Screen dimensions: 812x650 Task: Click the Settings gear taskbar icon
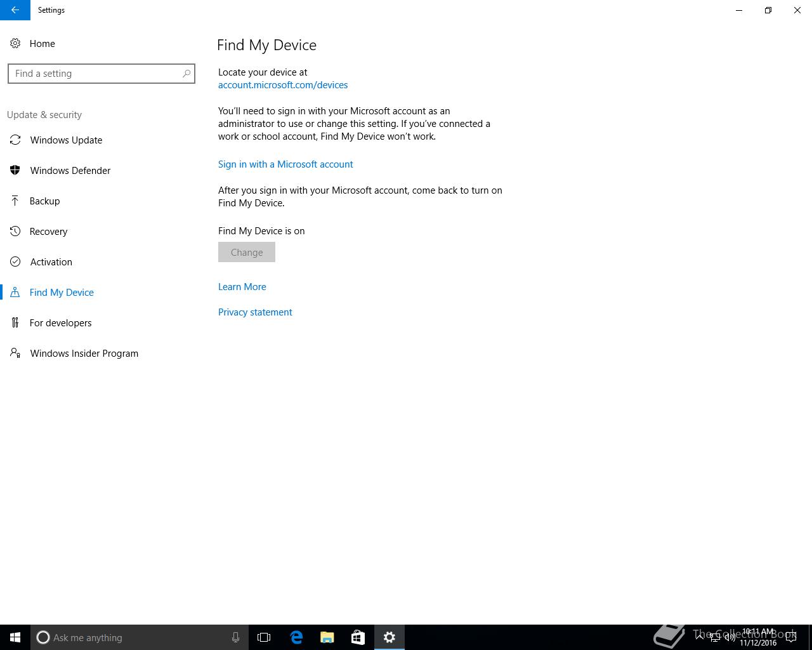click(390, 637)
